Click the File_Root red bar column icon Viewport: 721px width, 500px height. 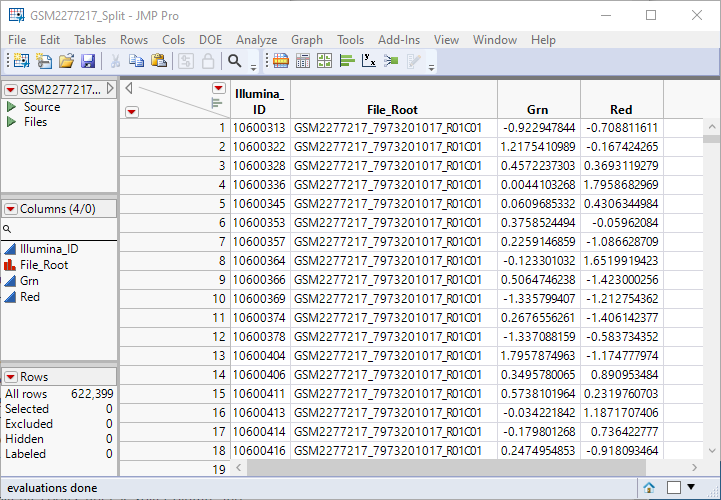click(10, 265)
